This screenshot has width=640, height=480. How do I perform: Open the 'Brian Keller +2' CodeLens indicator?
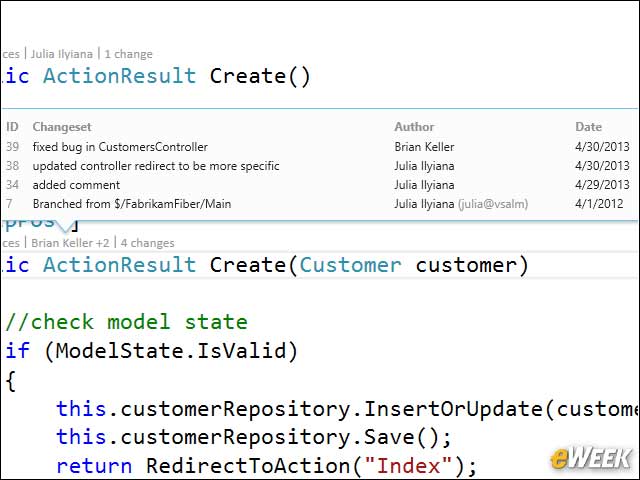(70, 243)
